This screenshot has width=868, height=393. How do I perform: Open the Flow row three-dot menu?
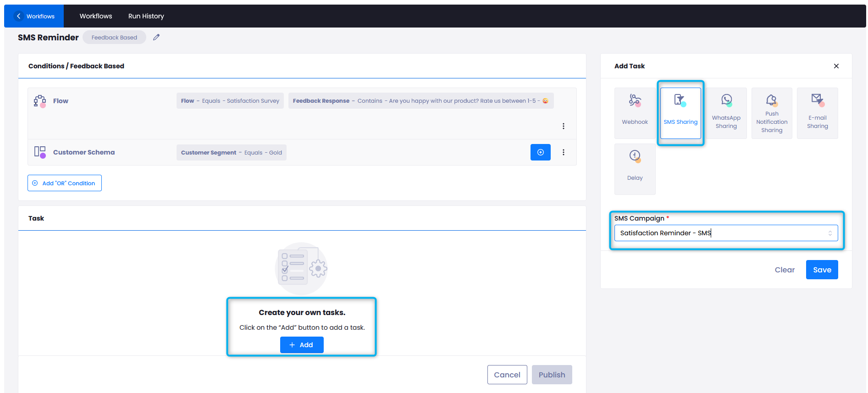point(564,126)
